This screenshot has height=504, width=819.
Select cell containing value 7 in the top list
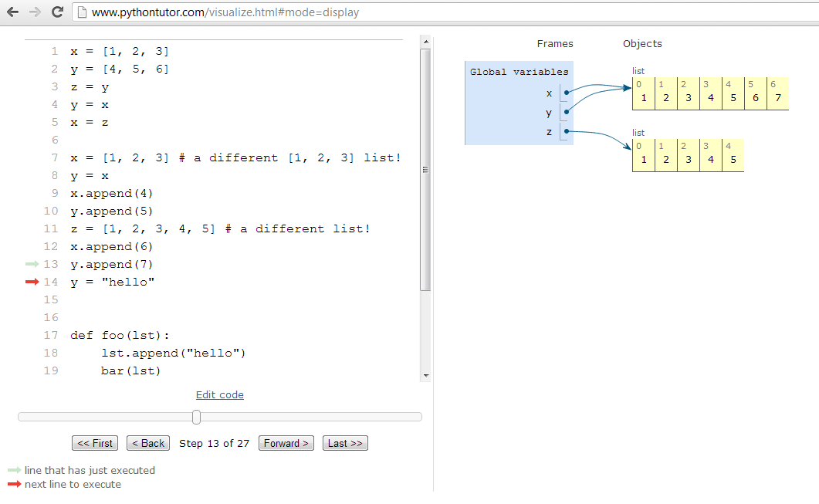pos(777,97)
